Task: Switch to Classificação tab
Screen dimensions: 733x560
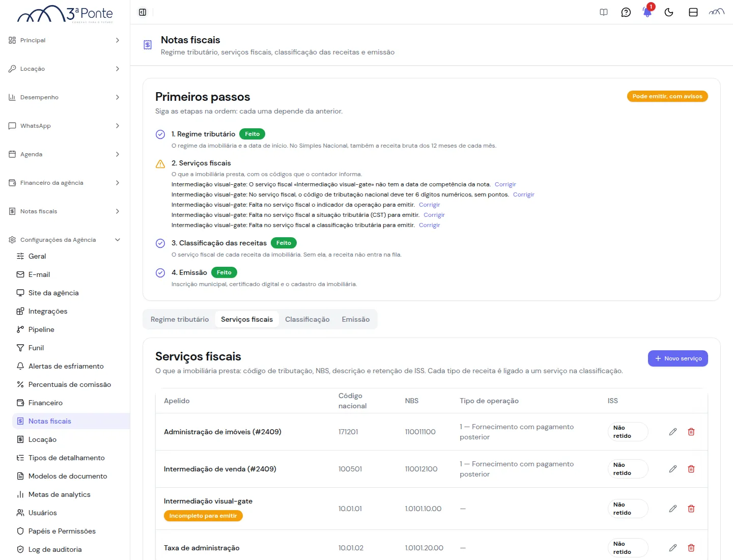Action: coord(307,319)
